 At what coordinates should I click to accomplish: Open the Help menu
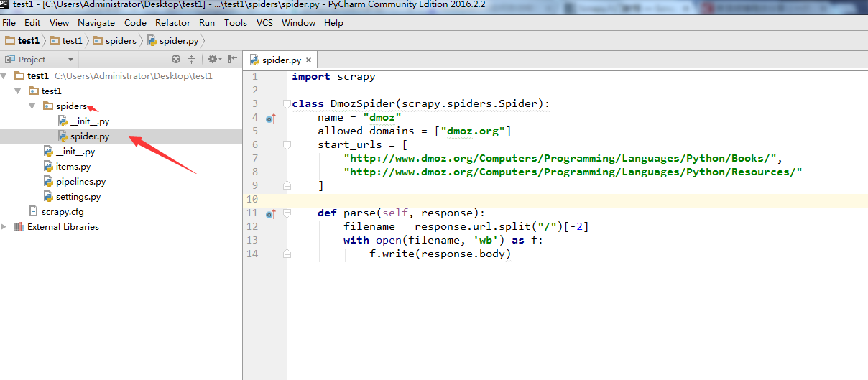333,23
